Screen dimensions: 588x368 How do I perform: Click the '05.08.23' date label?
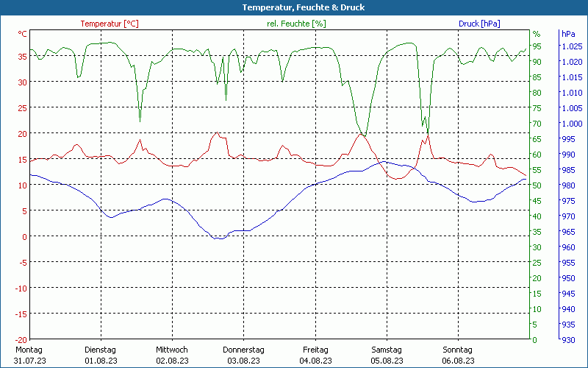[x=387, y=361]
